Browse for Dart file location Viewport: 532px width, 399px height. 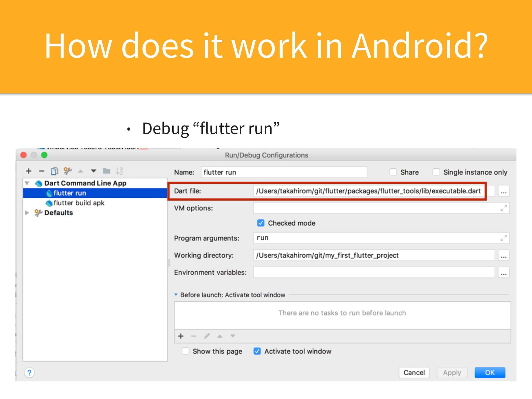click(x=503, y=191)
